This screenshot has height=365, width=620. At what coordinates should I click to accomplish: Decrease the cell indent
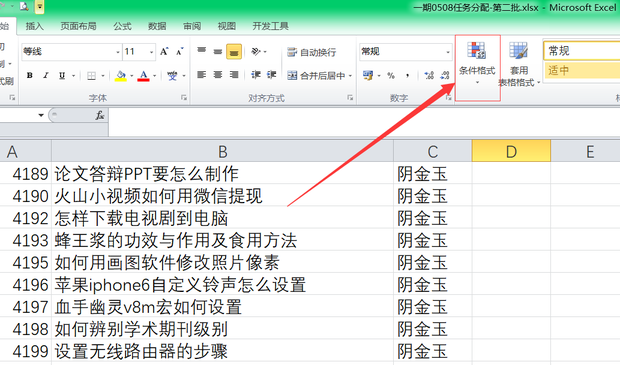[256, 75]
